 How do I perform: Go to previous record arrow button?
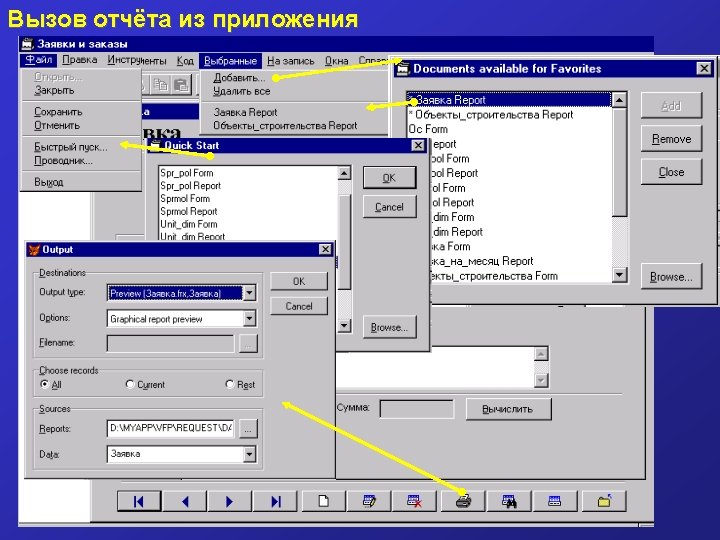[185, 501]
